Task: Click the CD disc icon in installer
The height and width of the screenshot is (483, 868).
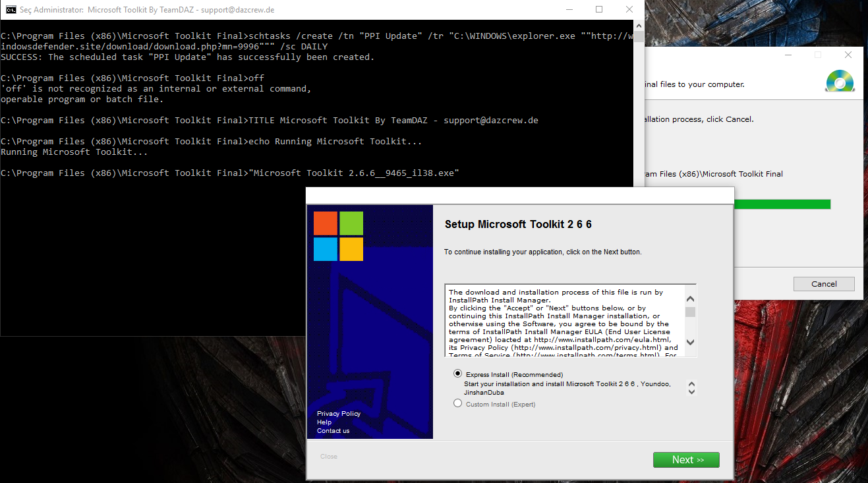Action: [x=840, y=80]
